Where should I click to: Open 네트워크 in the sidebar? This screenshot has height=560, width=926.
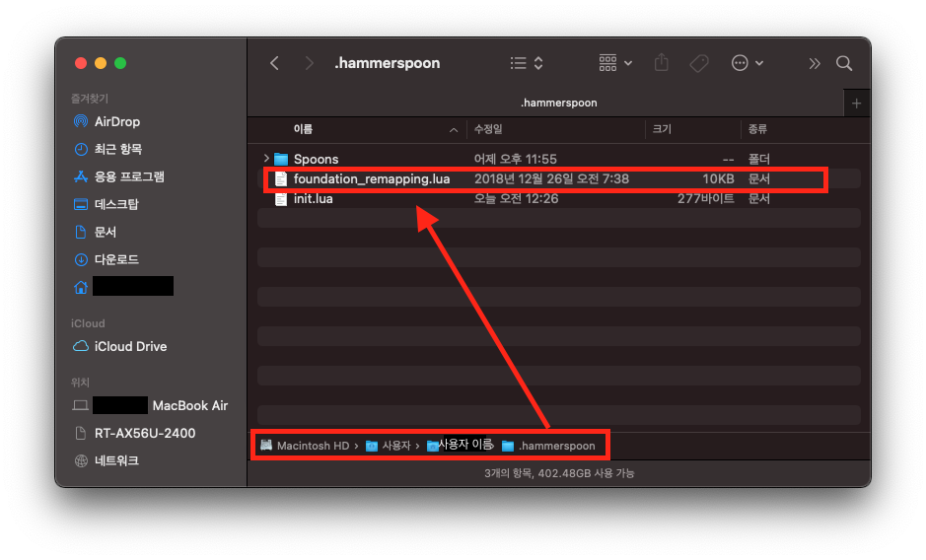[116, 460]
